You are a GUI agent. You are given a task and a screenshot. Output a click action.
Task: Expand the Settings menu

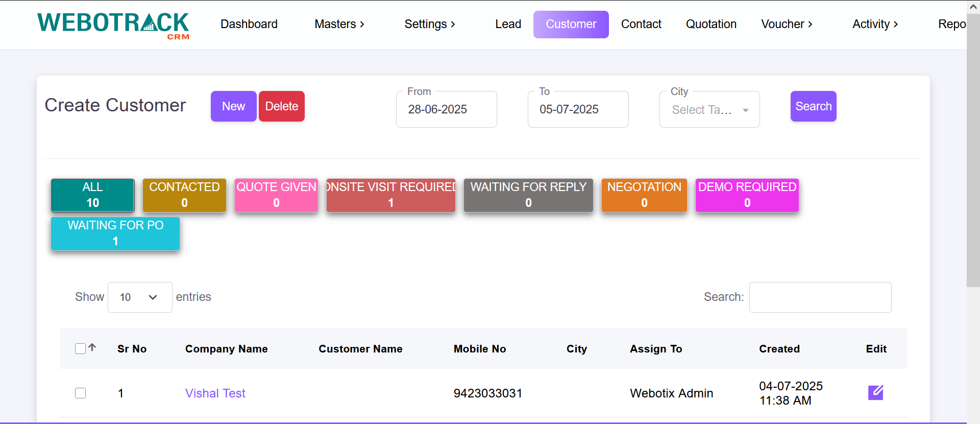point(429,24)
